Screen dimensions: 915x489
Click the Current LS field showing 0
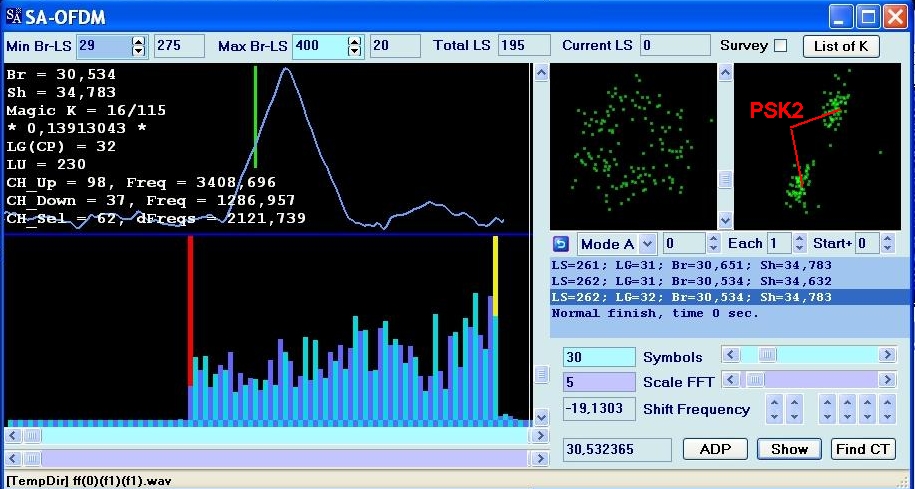point(675,46)
